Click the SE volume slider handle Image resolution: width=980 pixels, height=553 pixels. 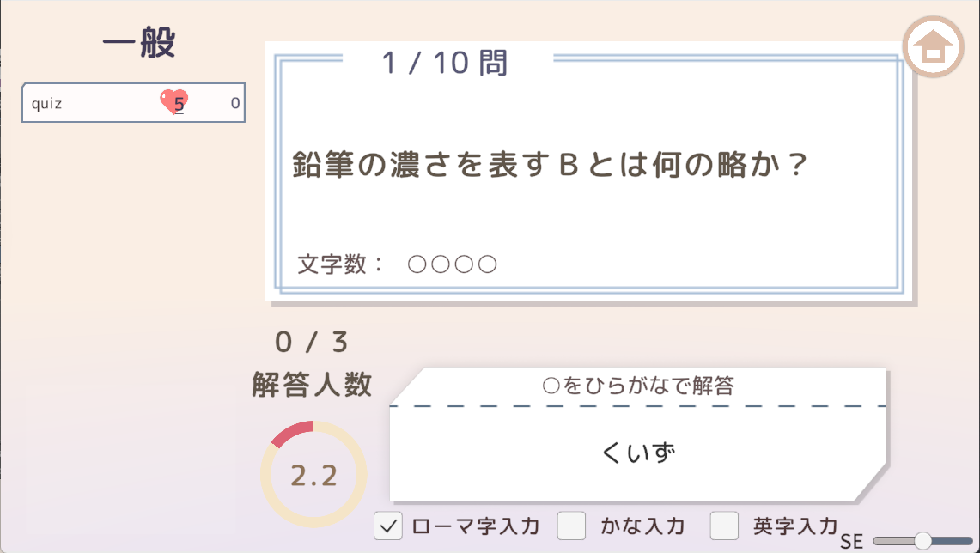click(923, 540)
